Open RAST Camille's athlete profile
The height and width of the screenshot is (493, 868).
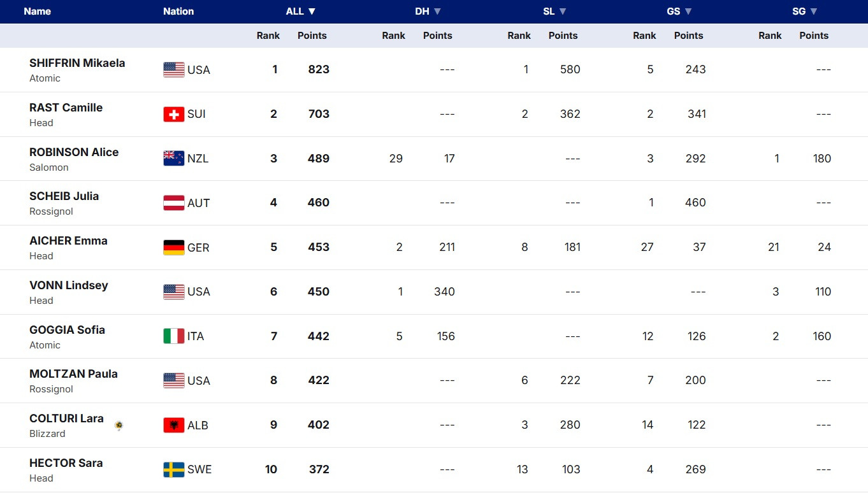(x=66, y=108)
